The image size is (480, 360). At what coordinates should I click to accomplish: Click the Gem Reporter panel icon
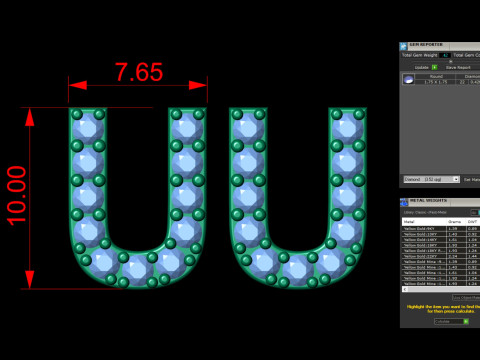403,46
